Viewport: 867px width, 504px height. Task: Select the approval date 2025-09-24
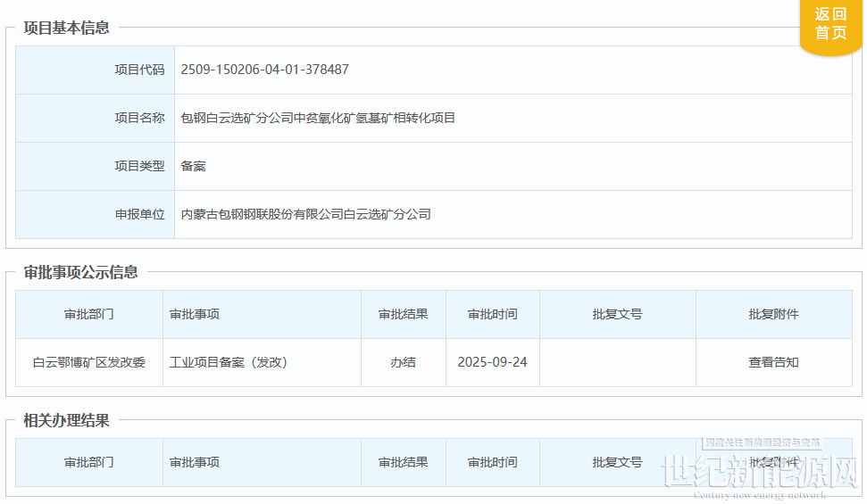[x=492, y=362]
